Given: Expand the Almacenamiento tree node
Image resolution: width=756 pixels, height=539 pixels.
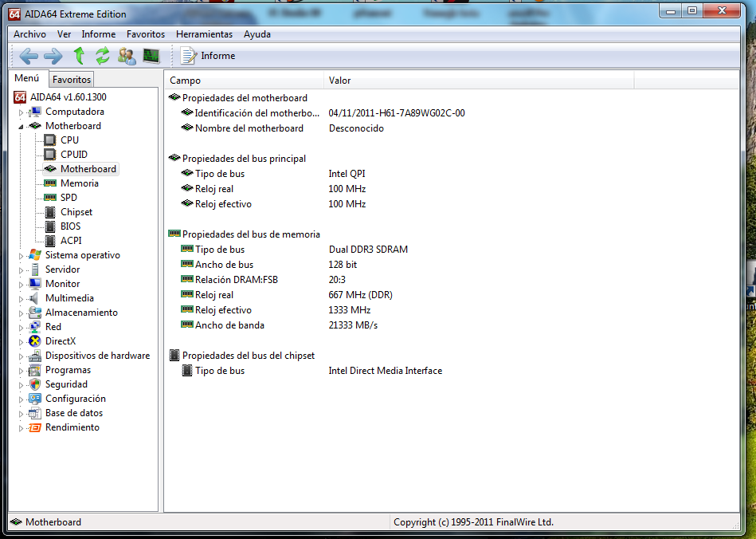Looking at the screenshot, I should click(x=21, y=313).
